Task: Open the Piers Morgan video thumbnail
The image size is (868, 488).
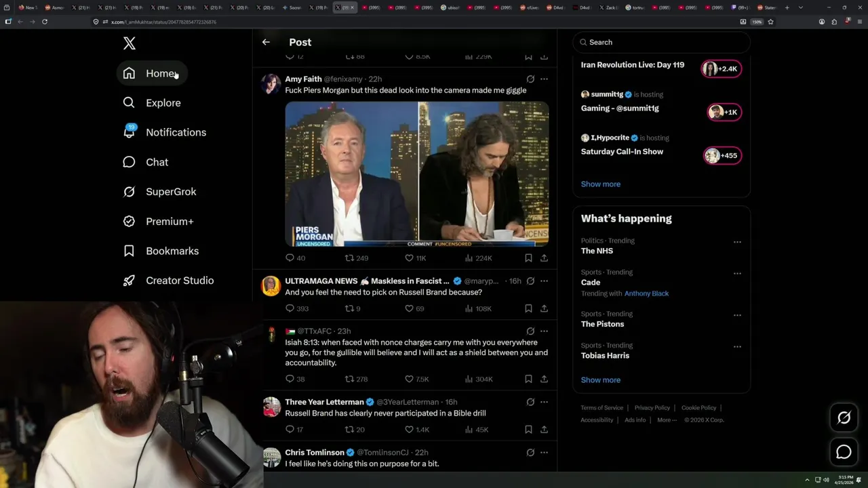Action: point(416,174)
